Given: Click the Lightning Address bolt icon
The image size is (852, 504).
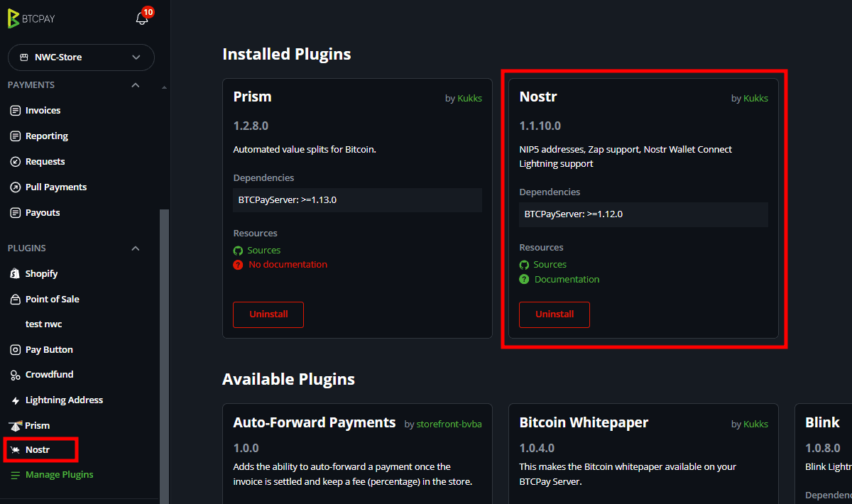Looking at the screenshot, I should [15, 400].
